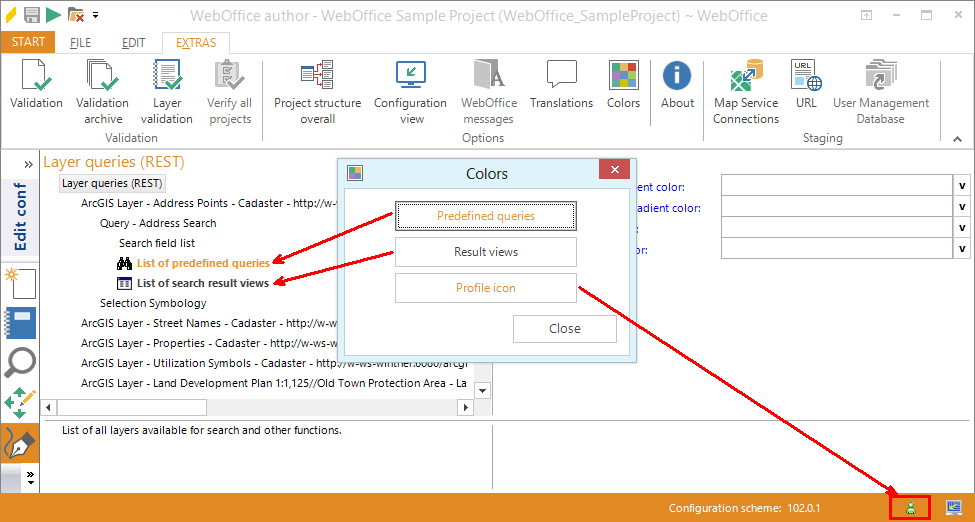The image size is (975, 522).
Task: Click Predefined queries button in Colors dialog
Action: coord(486,216)
